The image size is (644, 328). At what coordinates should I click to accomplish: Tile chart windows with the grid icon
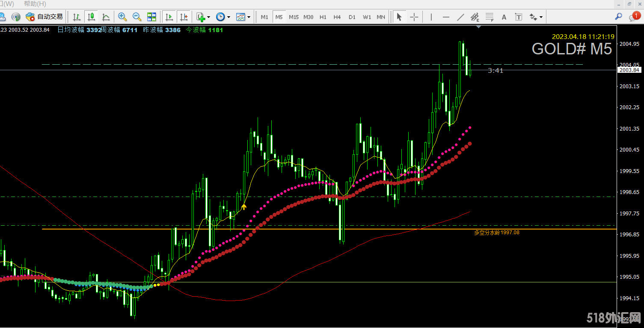click(151, 17)
